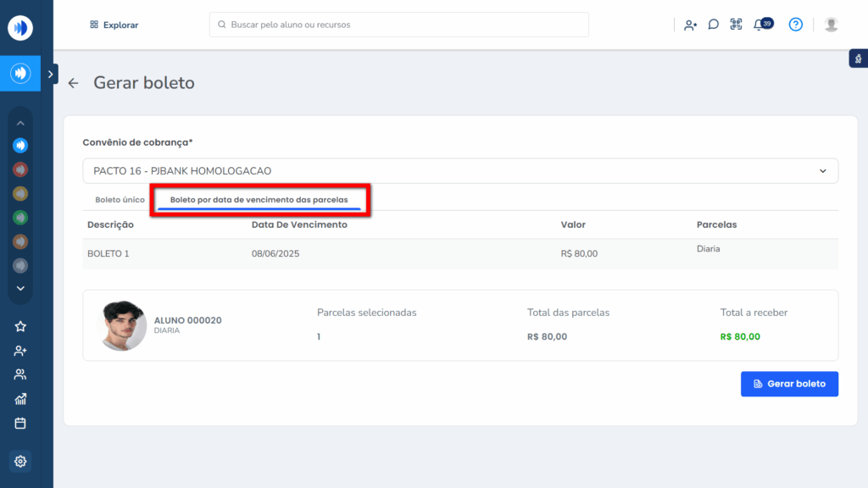Switch to the Boleto único tab
The image size is (868, 488).
[x=120, y=200]
